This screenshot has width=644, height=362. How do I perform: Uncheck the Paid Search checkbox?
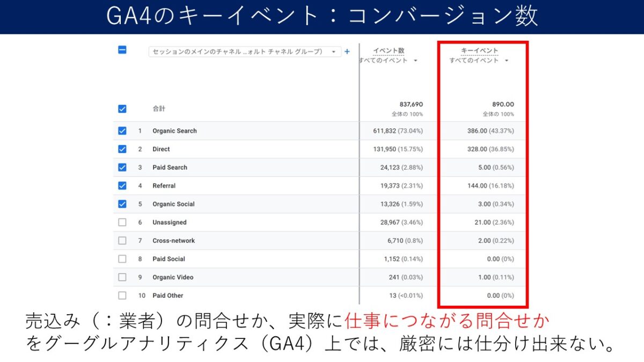(122, 167)
